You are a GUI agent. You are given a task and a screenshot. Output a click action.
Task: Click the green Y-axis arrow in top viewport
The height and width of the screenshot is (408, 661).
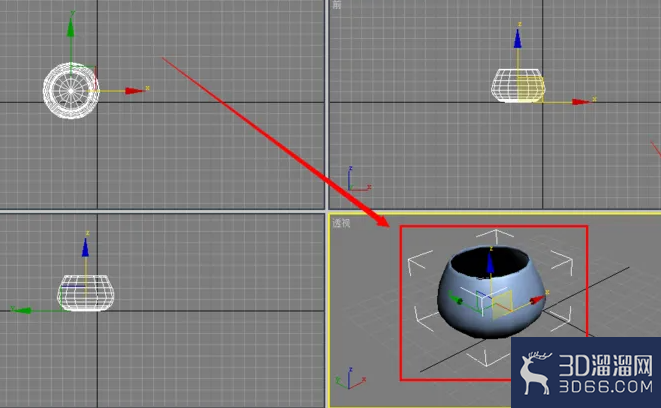[71, 27]
